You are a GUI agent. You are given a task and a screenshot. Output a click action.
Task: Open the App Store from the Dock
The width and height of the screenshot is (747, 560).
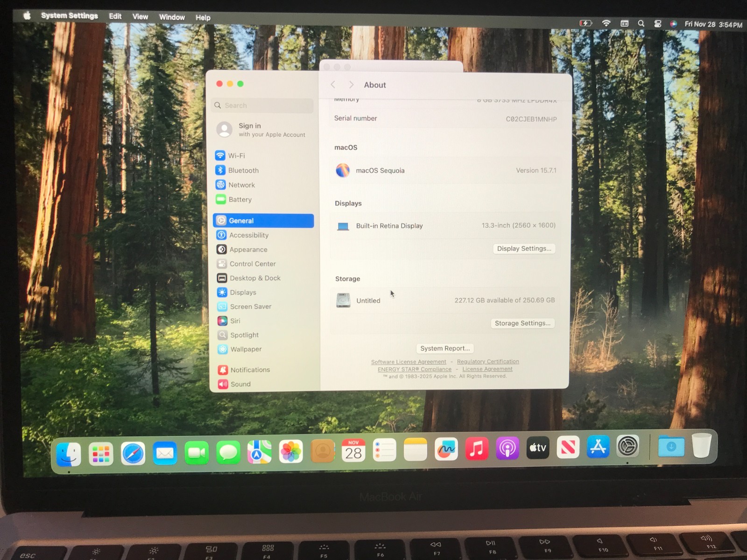pyautogui.click(x=599, y=447)
